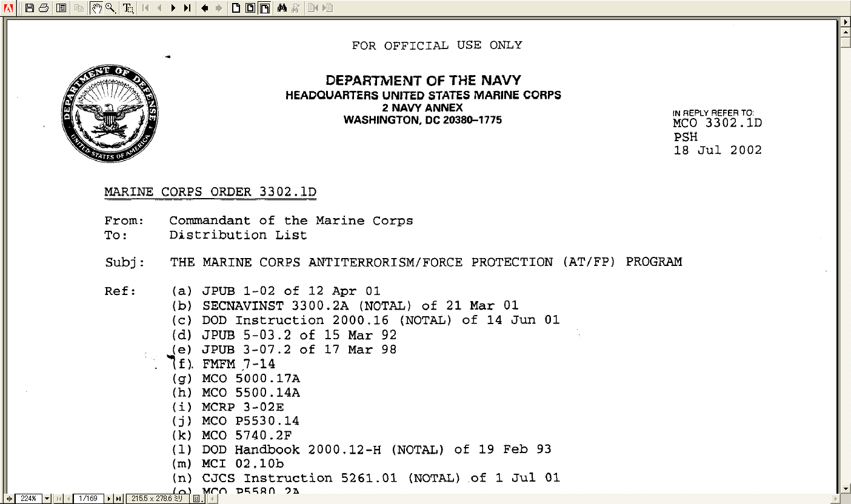Click the Department of Defense seal image
This screenshot has width=851, height=504.
pos(110,115)
